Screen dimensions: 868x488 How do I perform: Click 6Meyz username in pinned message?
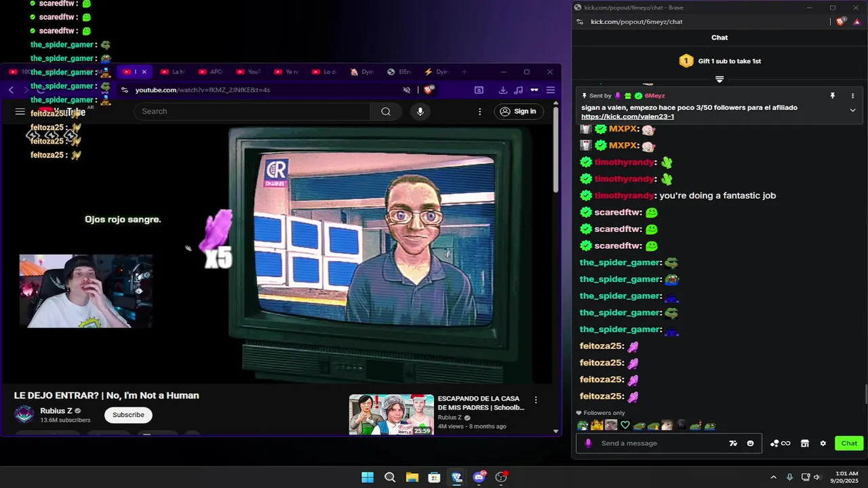tap(654, 96)
